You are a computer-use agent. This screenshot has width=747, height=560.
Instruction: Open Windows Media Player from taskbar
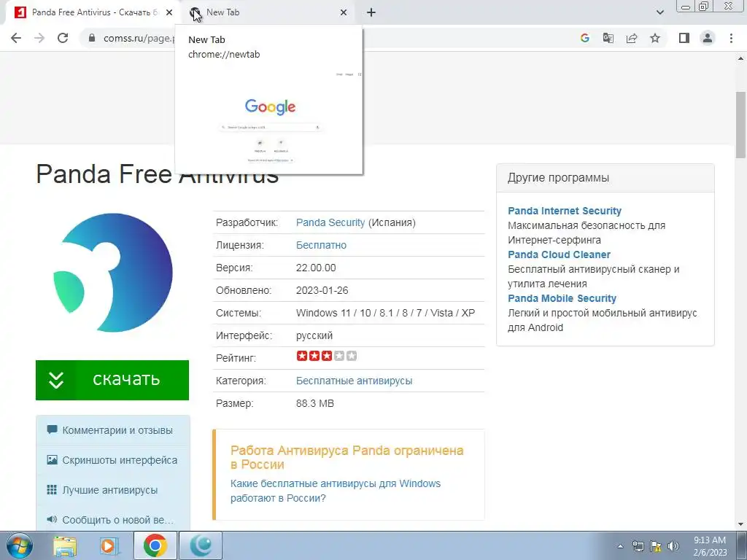[x=109, y=545]
